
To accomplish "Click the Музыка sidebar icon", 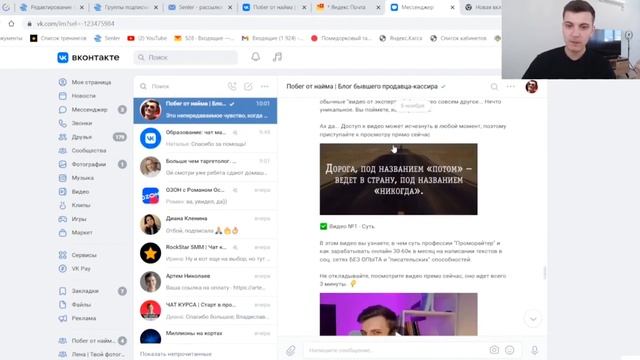I will tap(62, 178).
